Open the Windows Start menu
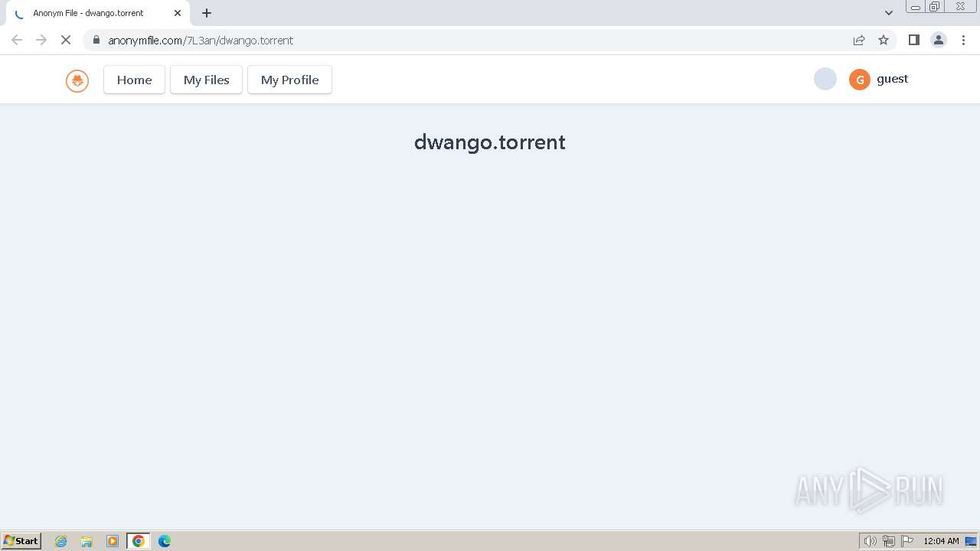The width and height of the screenshot is (980, 551). [x=21, y=541]
